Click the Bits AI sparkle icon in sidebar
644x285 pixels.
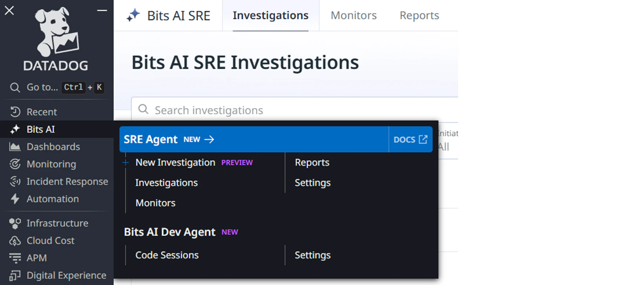(x=15, y=129)
